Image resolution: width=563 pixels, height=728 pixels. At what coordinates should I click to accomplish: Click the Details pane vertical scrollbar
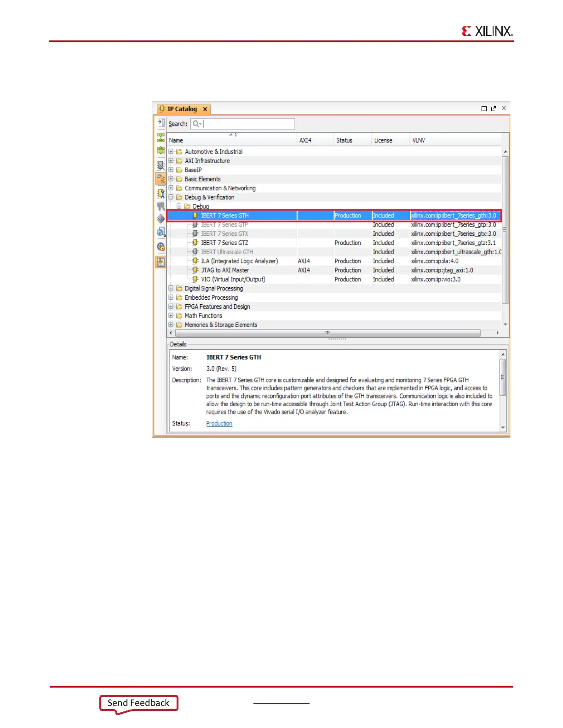pyautogui.click(x=503, y=378)
